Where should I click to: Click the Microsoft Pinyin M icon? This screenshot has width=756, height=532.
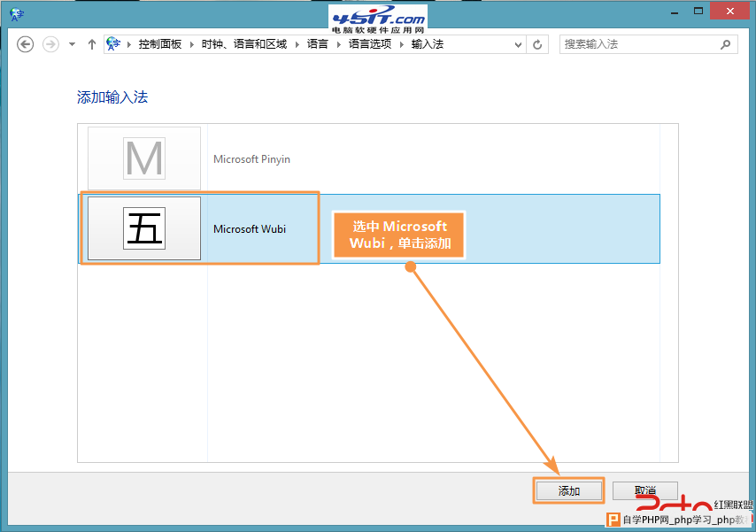[144, 159]
